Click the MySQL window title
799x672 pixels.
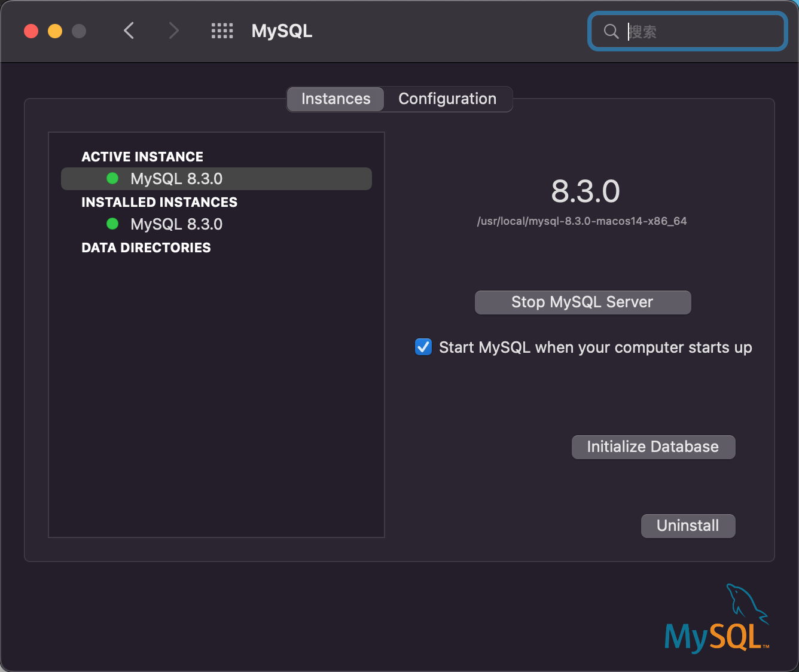point(282,31)
